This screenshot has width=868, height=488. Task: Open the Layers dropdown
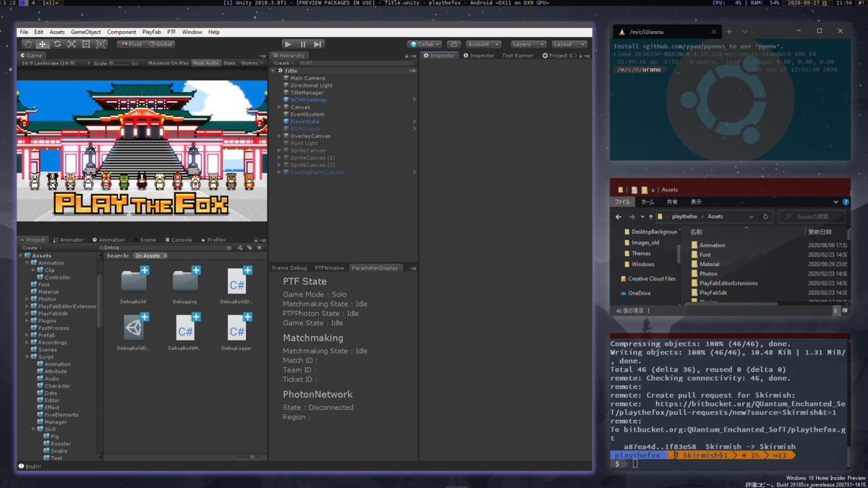coord(528,44)
